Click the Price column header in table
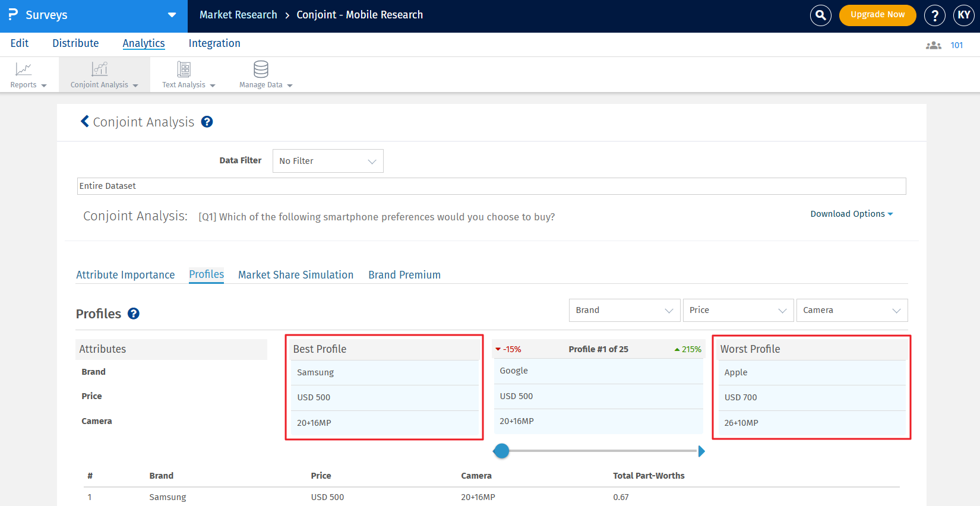980x506 pixels. tap(321, 476)
